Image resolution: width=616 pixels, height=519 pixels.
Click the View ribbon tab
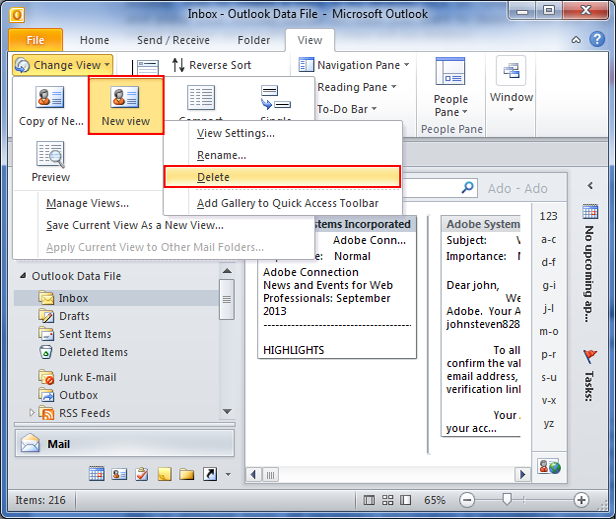point(310,40)
